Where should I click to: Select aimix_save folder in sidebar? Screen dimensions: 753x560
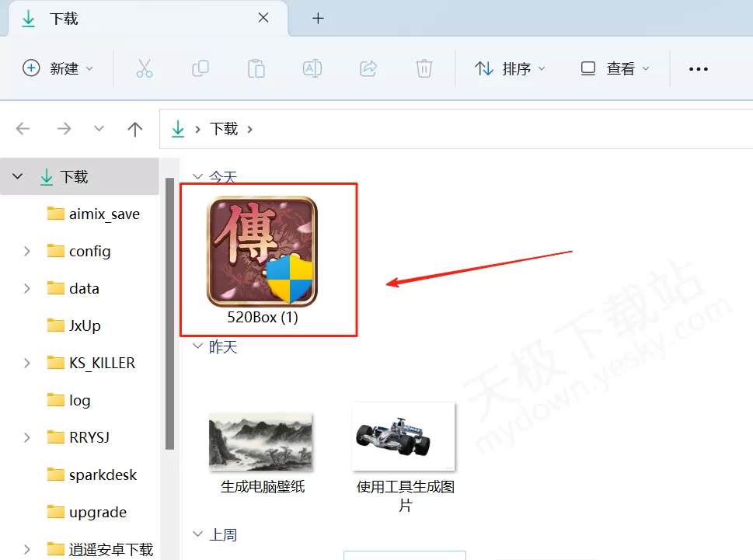point(104,214)
